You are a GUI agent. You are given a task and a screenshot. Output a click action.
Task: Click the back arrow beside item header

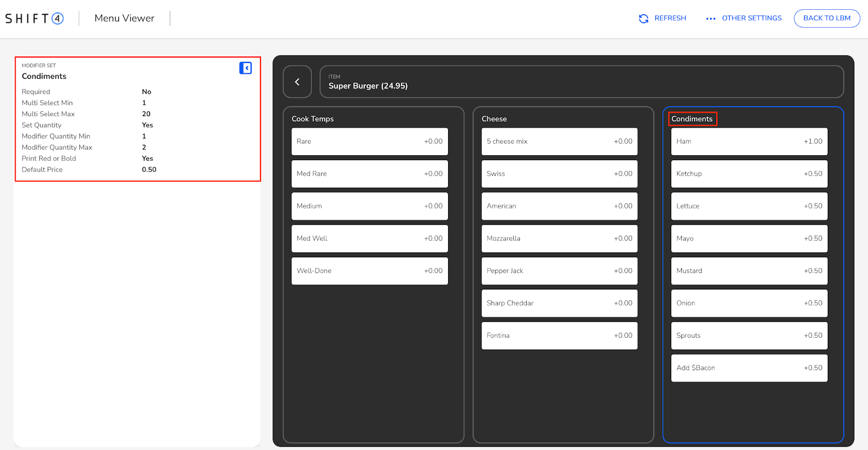click(x=297, y=82)
